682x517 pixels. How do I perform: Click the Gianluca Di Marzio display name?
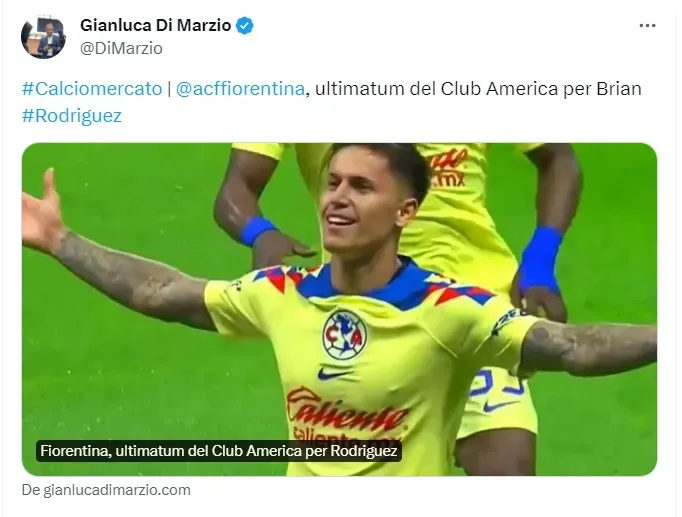pos(155,25)
